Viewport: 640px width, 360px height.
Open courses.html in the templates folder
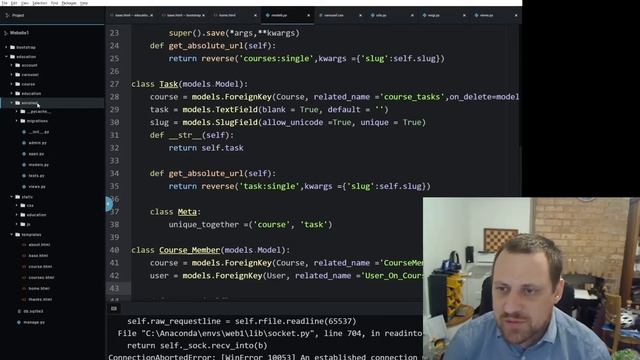pyautogui.click(x=41, y=278)
